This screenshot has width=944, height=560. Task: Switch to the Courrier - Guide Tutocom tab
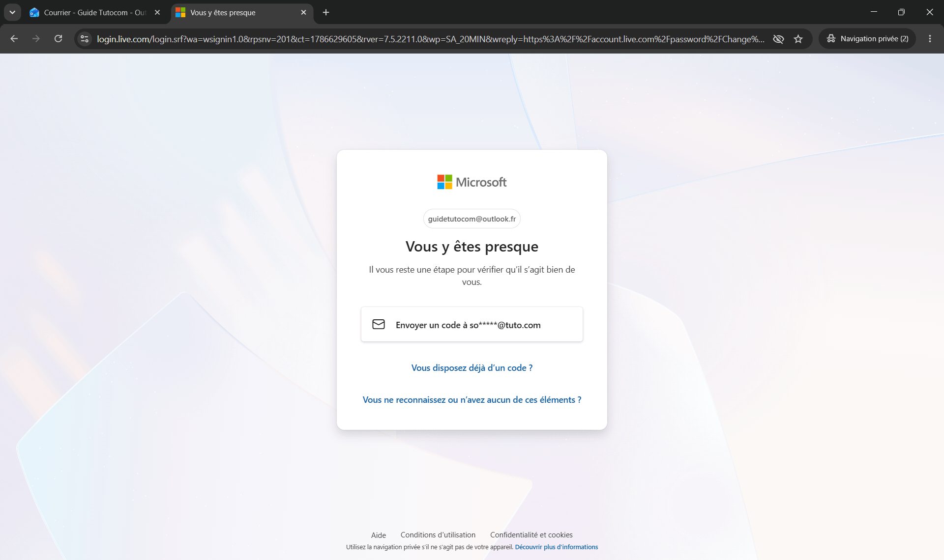coord(95,13)
